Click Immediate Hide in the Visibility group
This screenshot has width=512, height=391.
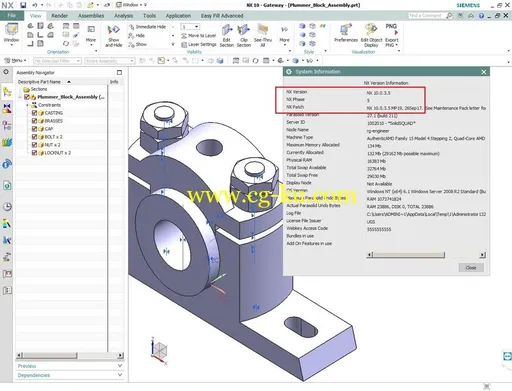tap(148, 27)
